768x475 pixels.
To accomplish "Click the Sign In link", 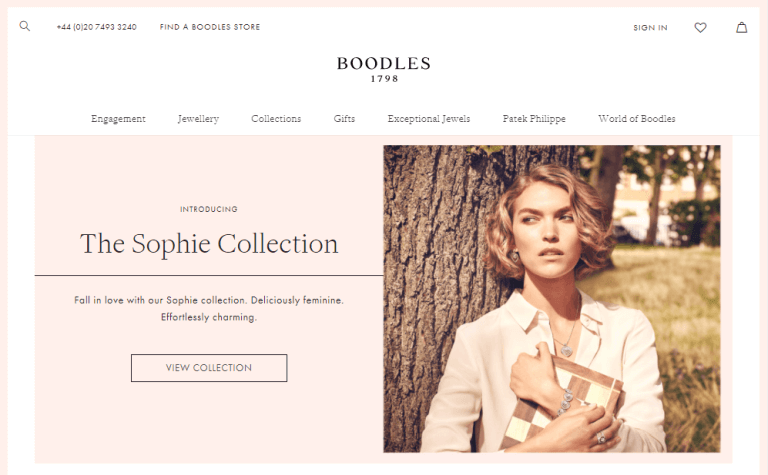I will [650, 27].
